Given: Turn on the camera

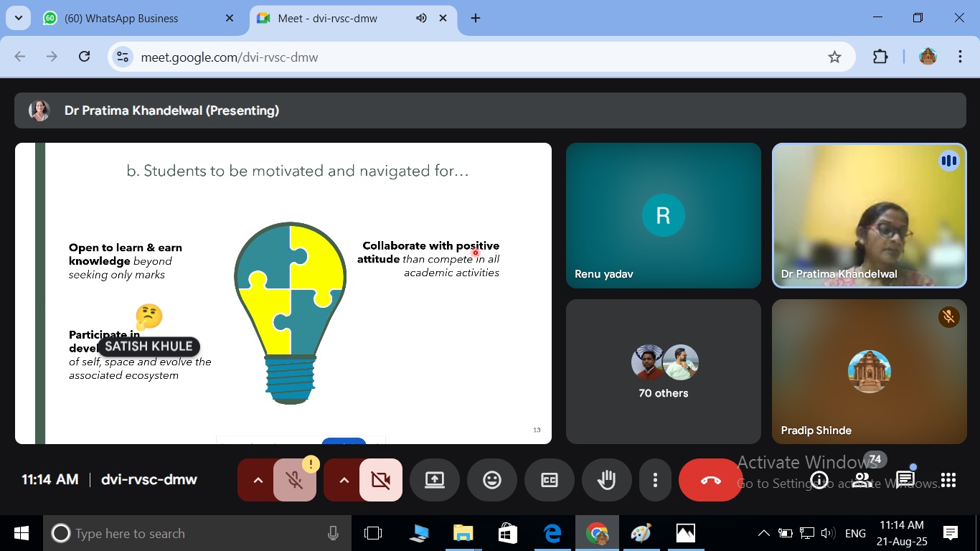Looking at the screenshot, I should (381, 480).
